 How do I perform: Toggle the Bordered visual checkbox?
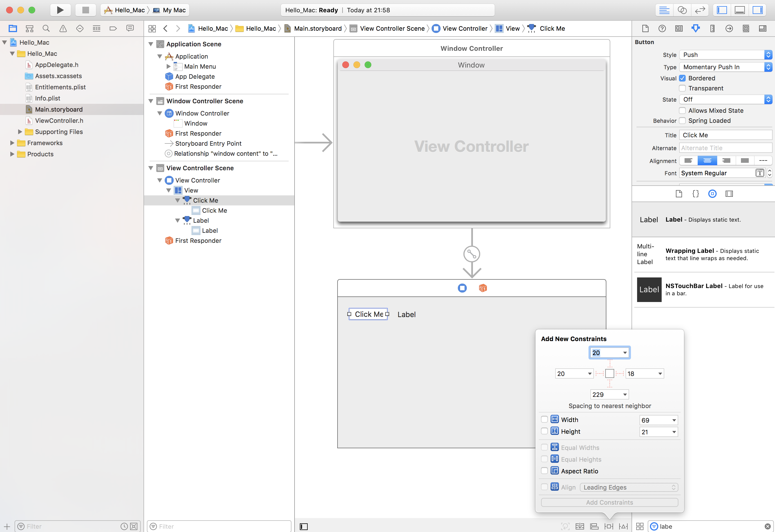(683, 78)
